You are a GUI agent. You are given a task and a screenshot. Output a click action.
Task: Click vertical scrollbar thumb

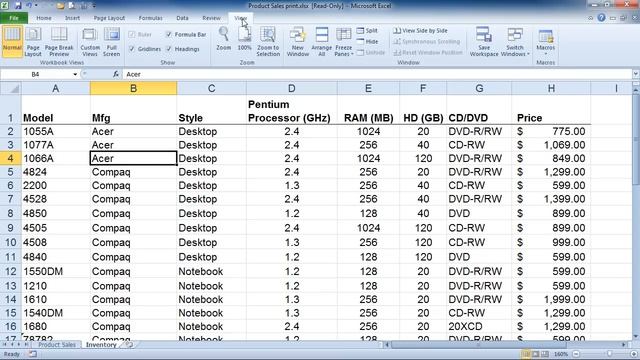click(636, 139)
